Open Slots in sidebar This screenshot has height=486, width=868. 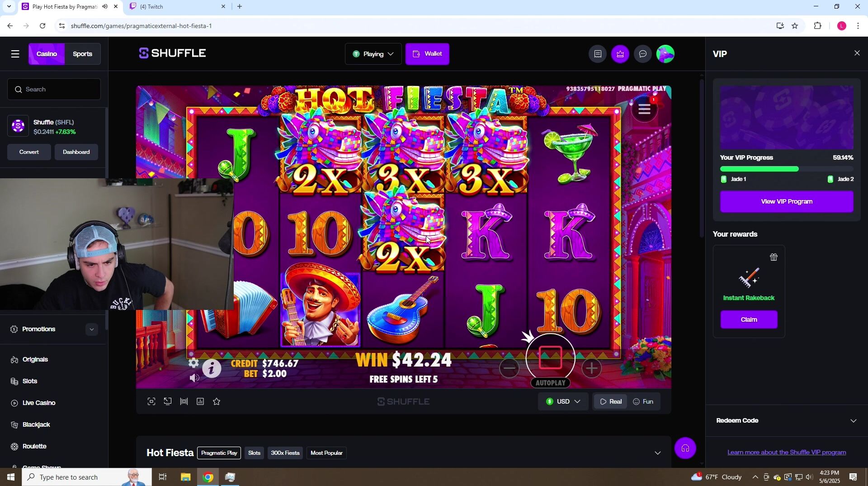tap(30, 381)
